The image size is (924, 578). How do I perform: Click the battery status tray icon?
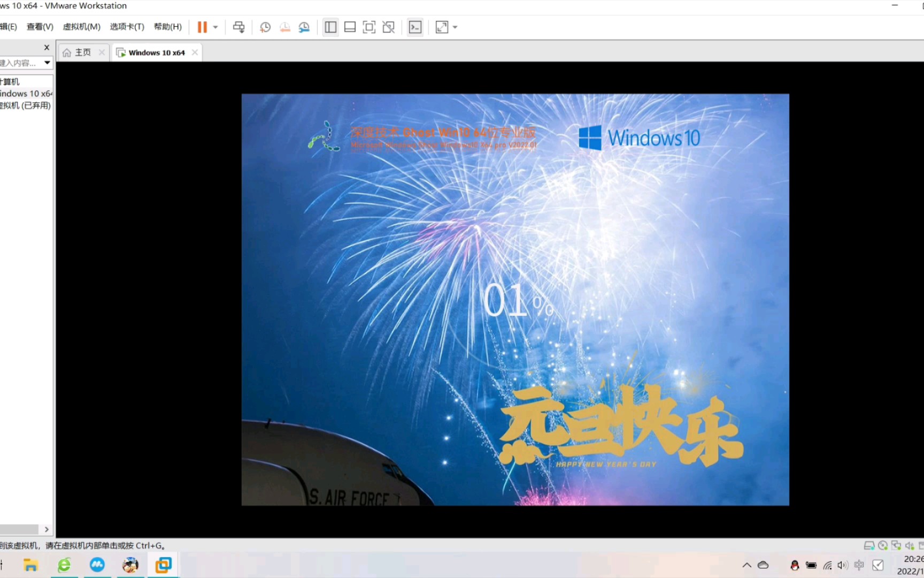pos(811,565)
